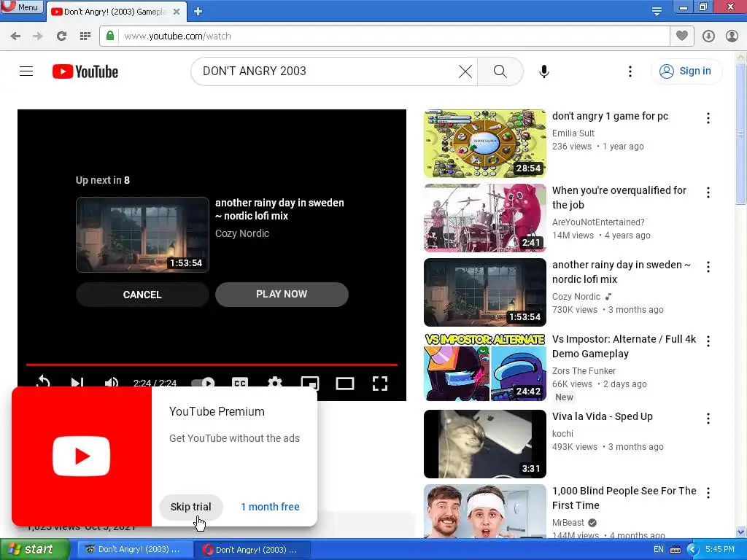Open the up-next rainy day thumbnail
The width and height of the screenshot is (747, 560).
coord(142,235)
